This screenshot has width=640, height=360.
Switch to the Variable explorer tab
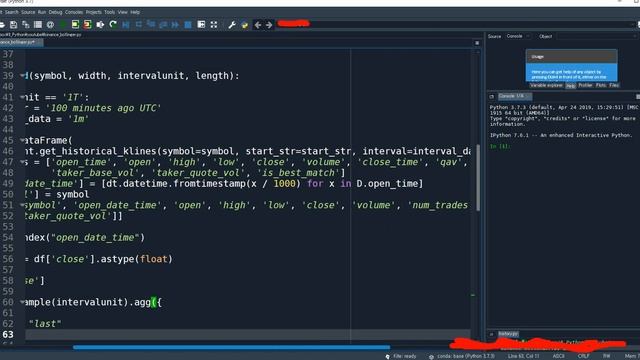(546, 85)
